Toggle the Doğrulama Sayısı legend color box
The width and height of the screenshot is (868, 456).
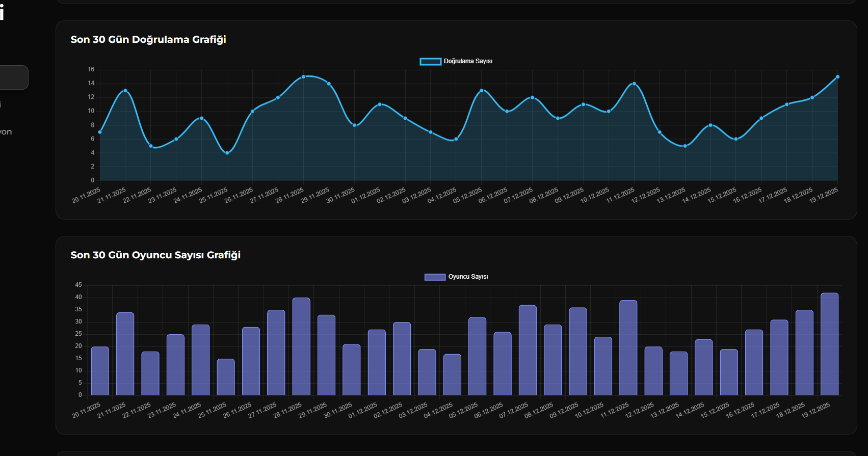click(x=430, y=61)
